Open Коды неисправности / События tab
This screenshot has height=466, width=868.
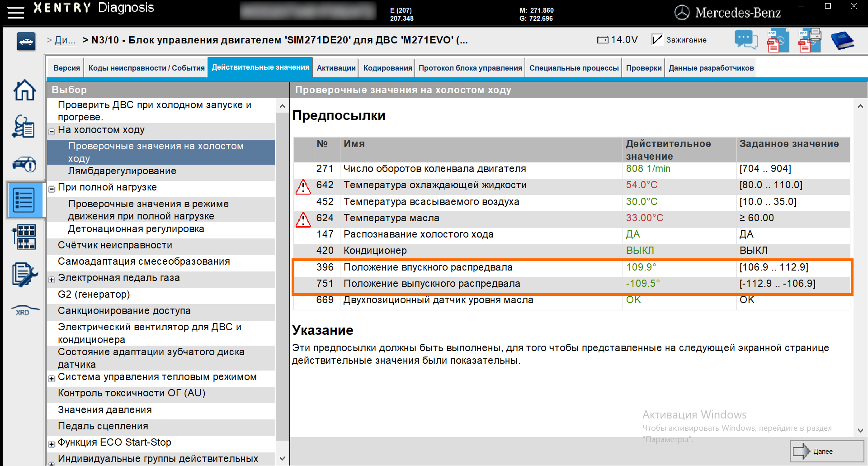146,68
